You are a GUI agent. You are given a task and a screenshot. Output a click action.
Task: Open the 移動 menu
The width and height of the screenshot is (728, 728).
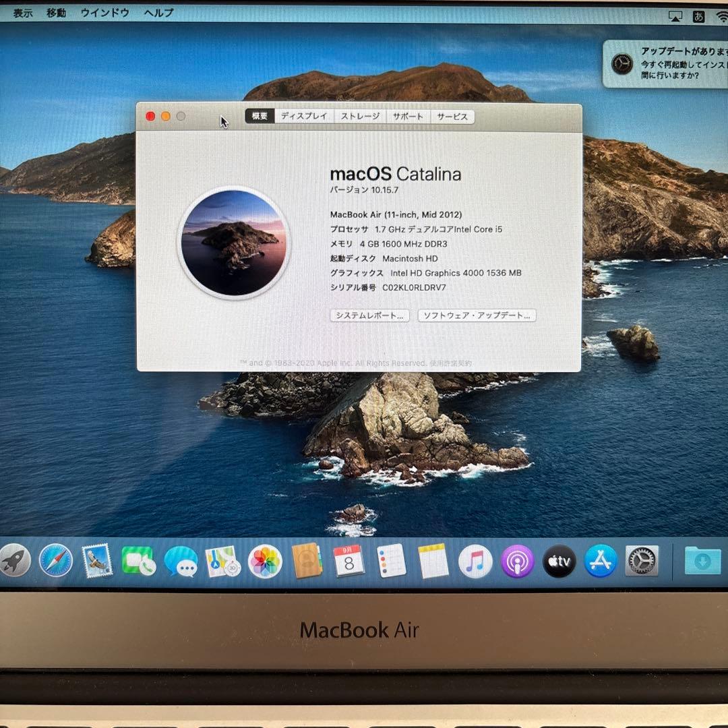click(56, 12)
